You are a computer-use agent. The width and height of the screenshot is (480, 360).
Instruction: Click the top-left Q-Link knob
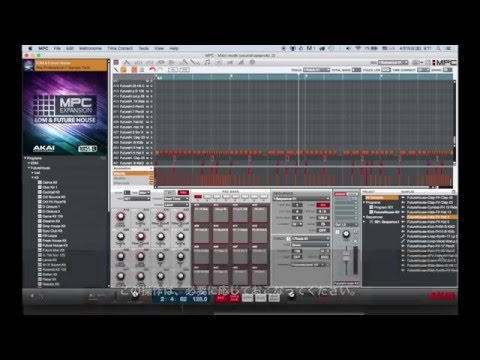tap(120, 217)
